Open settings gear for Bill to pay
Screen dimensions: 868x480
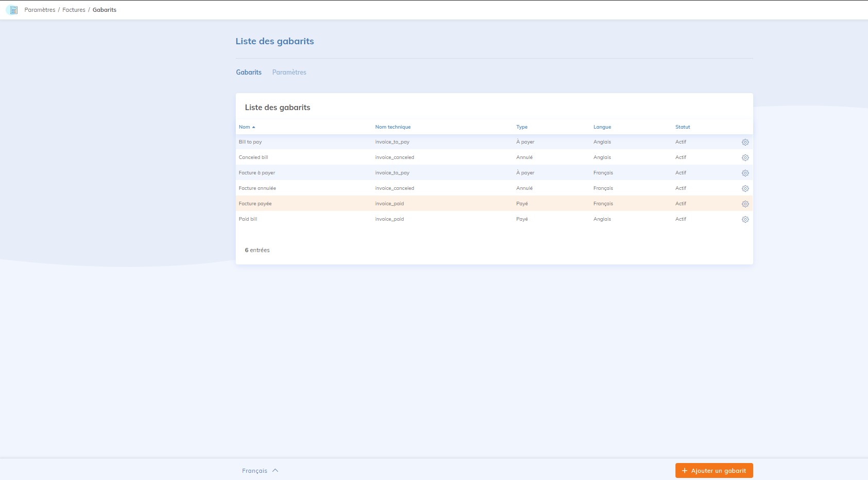click(745, 143)
